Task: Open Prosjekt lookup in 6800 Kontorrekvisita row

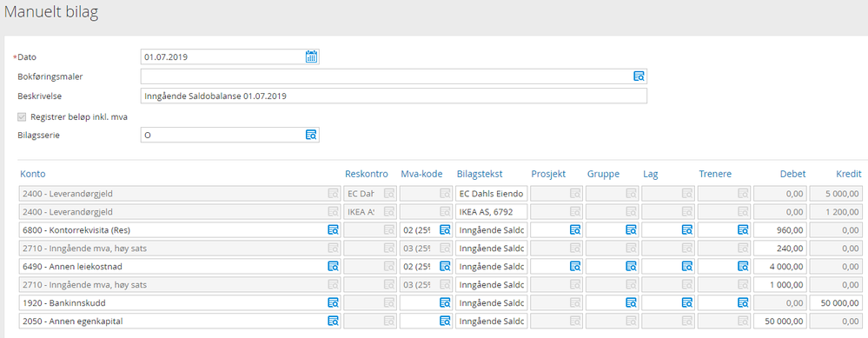Action: pos(574,229)
